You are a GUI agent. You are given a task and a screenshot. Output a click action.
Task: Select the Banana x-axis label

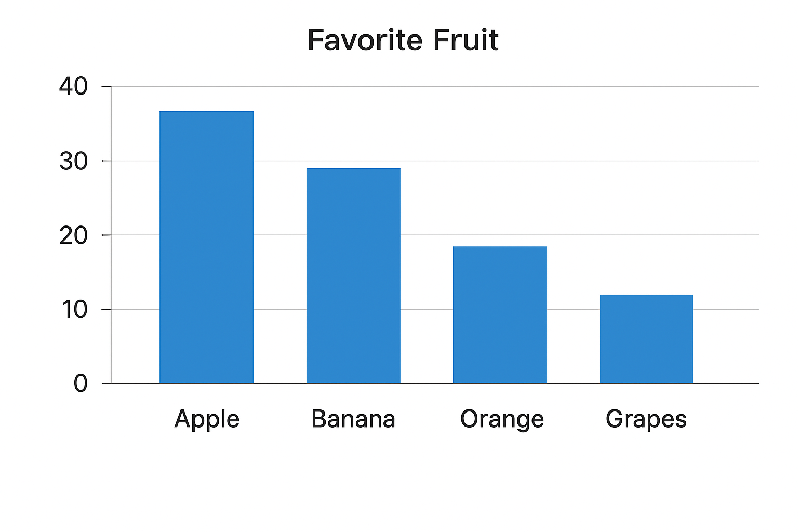pyautogui.click(x=353, y=419)
